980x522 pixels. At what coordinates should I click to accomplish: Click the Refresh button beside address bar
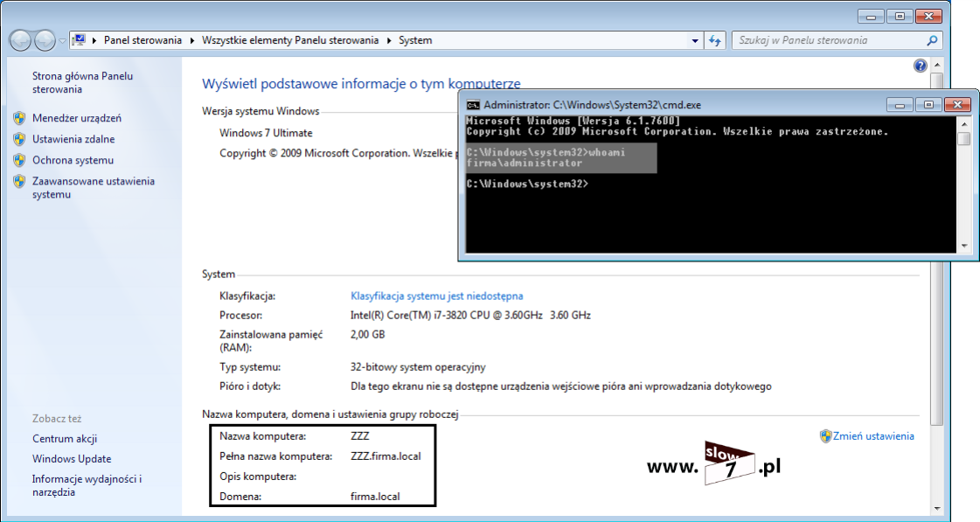pyautogui.click(x=715, y=40)
